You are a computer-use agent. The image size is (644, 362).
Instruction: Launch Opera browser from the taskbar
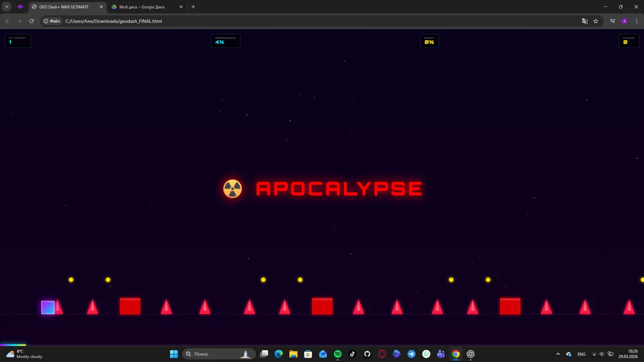(x=382, y=354)
